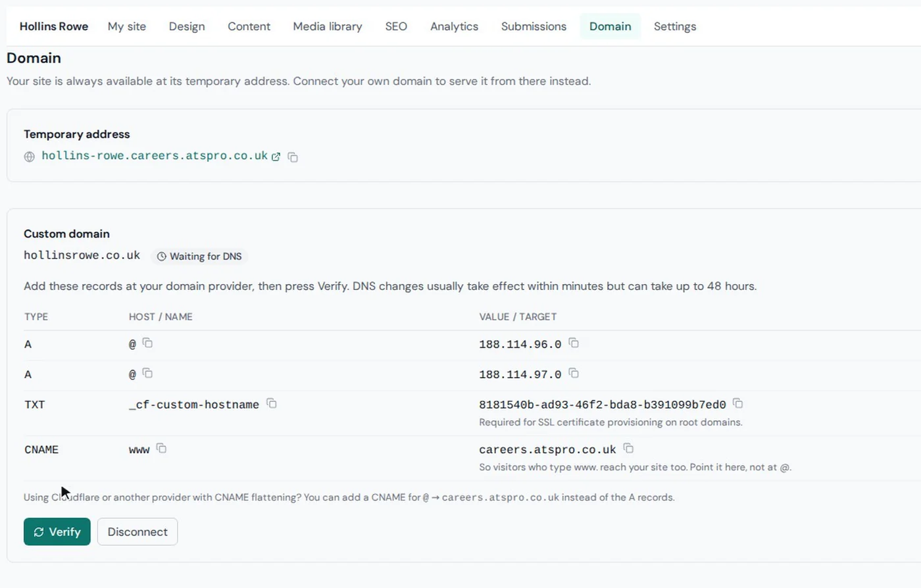Open the SEO tab
The height and width of the screenshot is (588, 921).
[396, 26]
